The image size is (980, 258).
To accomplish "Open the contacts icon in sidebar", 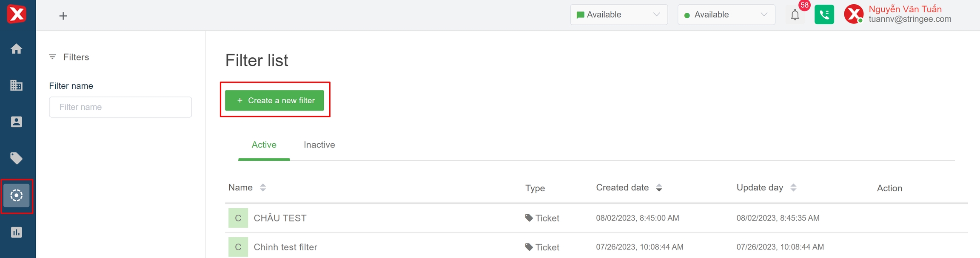I will (16, 122).
